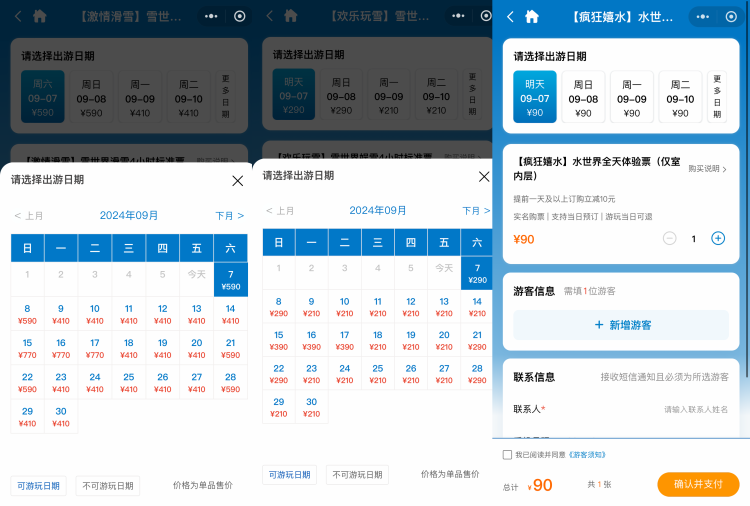Select the 周日 09-08 ¥90 date tab

click(x=584, y=97)
